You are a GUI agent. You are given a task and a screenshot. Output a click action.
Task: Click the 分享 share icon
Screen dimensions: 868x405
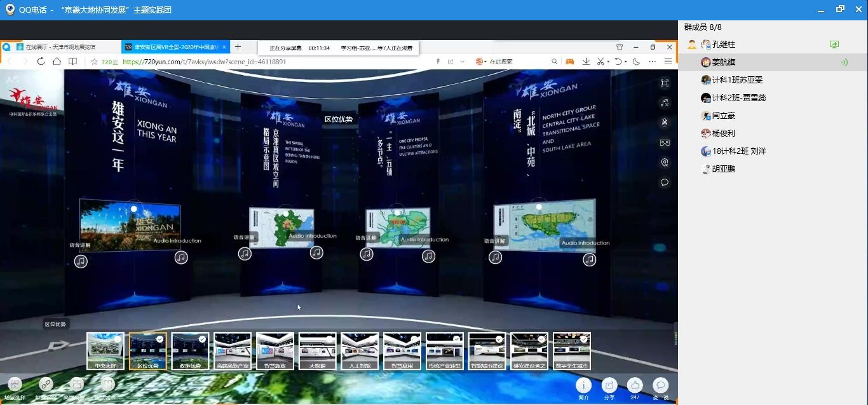tap(609, 385)
